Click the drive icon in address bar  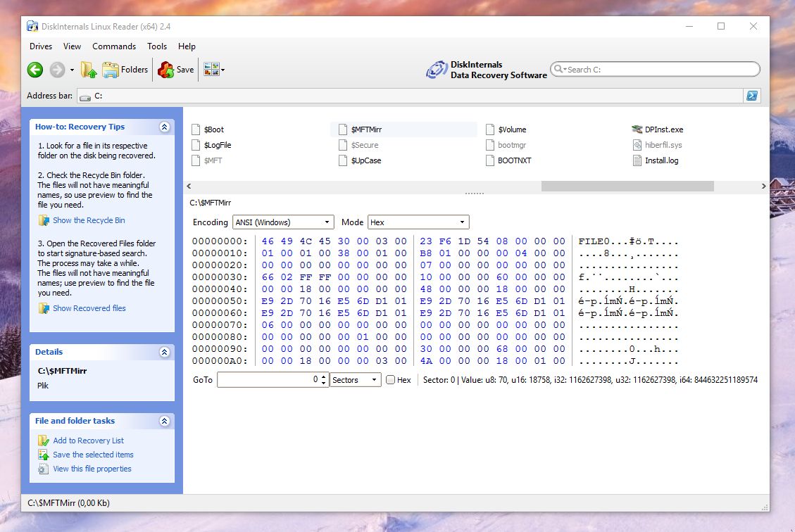click(x=85, y=96)
